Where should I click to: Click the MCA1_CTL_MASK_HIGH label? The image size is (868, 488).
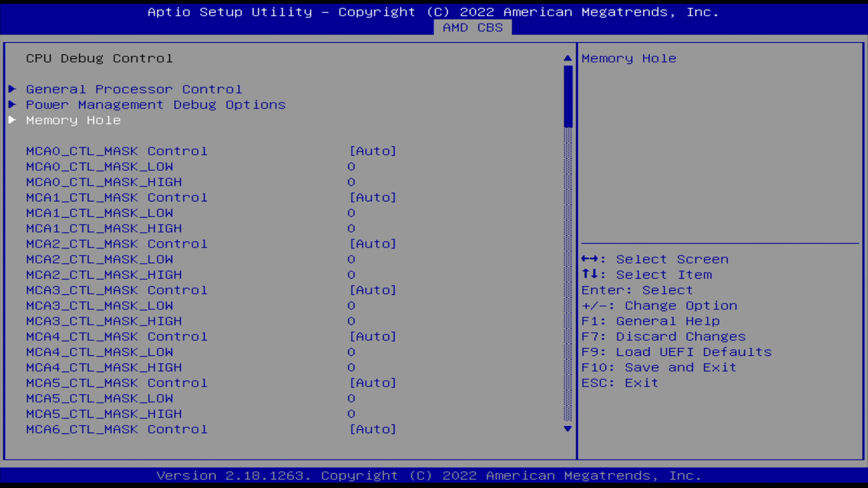104,229
